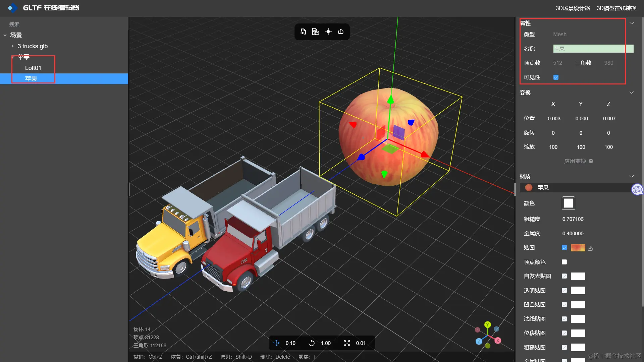Click help icon beside 应用变换
The width and height of the screenshot is (644, 362).
(x=591, y=161)
